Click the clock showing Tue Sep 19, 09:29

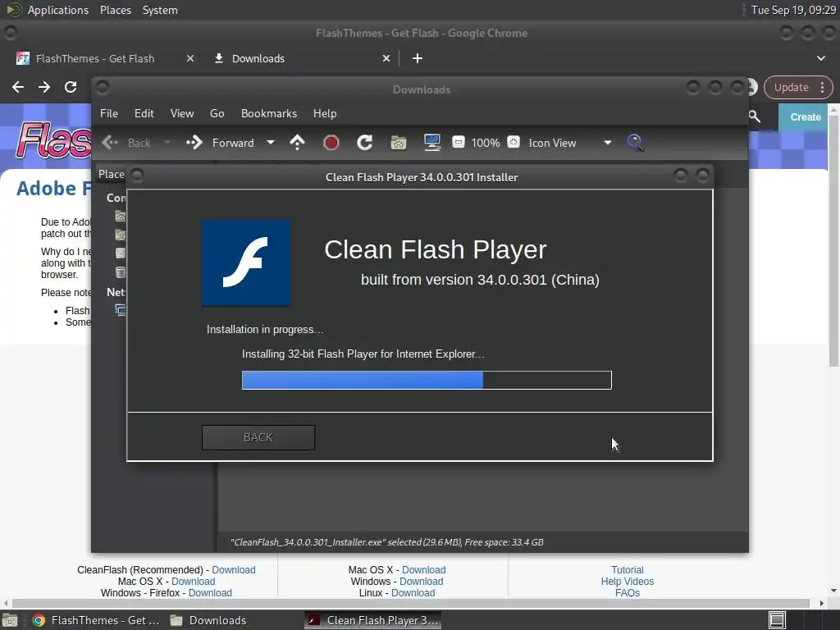793,10
